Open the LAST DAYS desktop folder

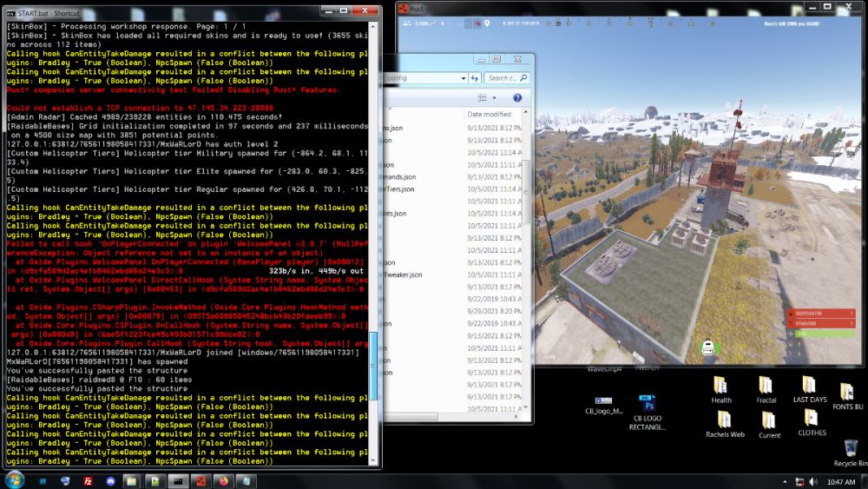coord(809,388)
